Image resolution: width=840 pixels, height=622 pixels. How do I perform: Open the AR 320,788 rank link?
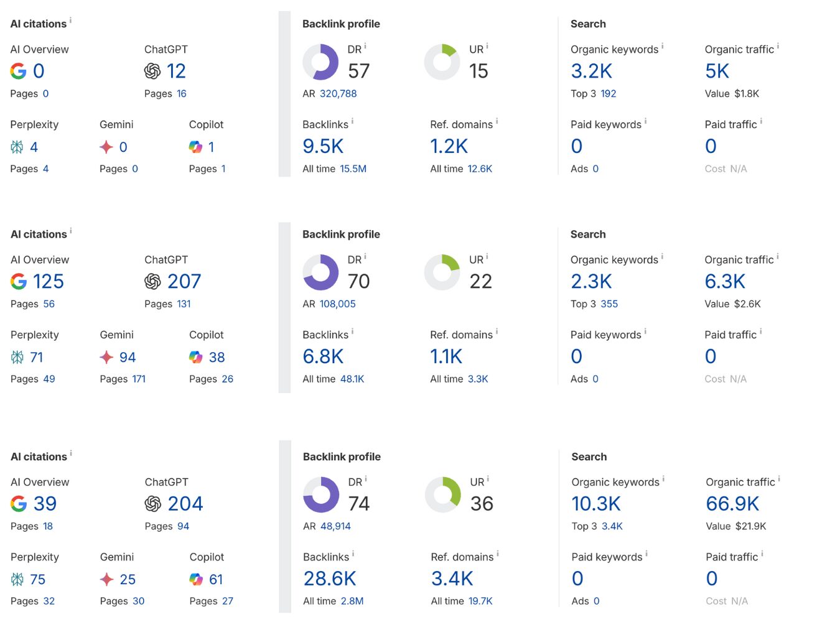[x=338, y=94]
